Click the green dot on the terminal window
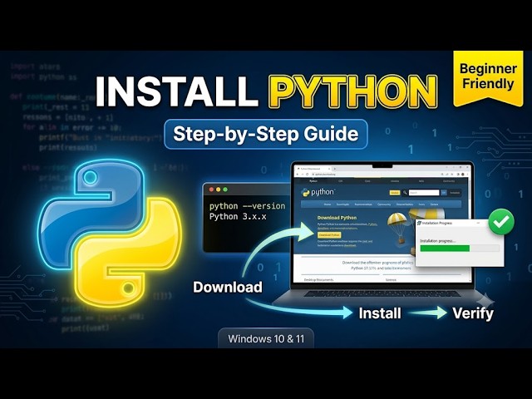 coord(225,190)
